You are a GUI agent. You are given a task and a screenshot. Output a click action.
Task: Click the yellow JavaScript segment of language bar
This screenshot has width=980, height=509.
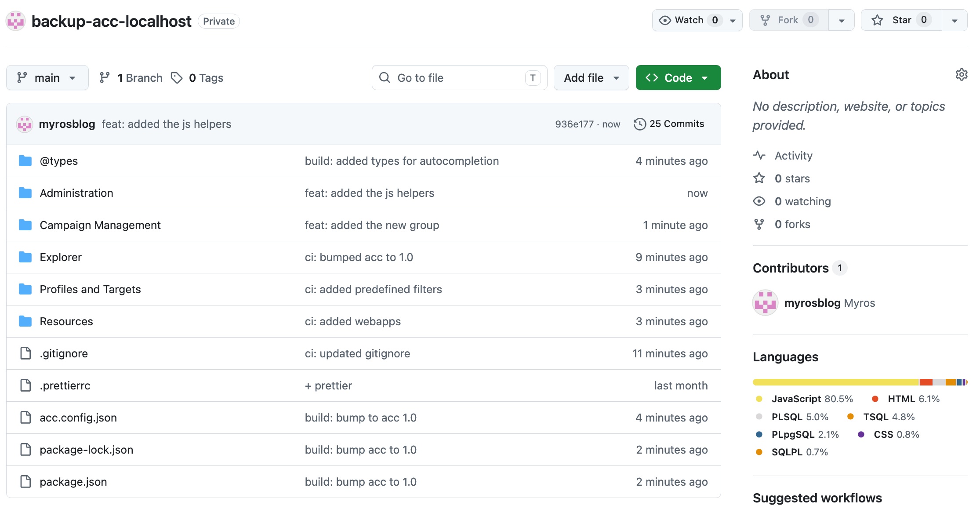click(x=836, y=382)
